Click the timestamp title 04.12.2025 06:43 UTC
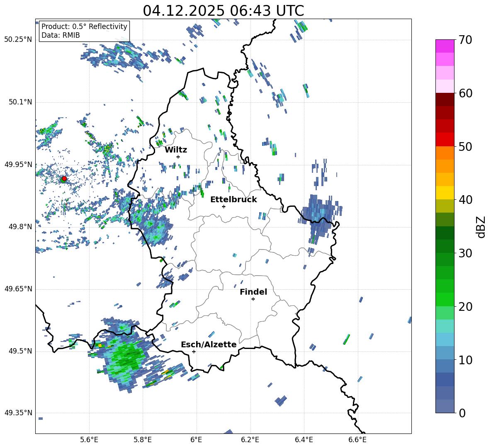The image size is (491, 448). coord(223,11)
